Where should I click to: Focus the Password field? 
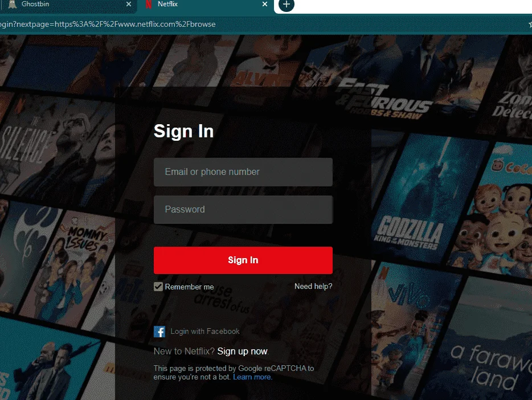click(243, 210)
